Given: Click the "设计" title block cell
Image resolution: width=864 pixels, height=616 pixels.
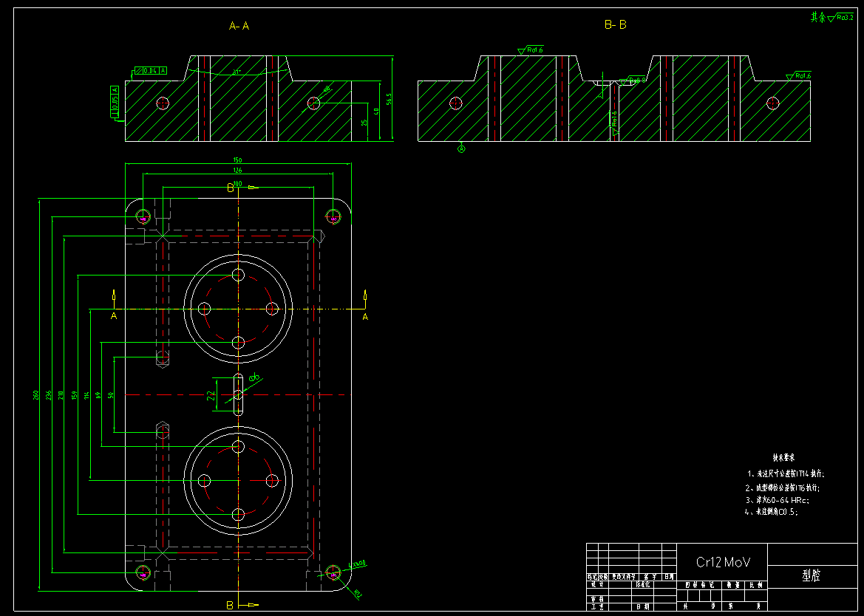Looking at the screenshot, I should pos(597,585).
